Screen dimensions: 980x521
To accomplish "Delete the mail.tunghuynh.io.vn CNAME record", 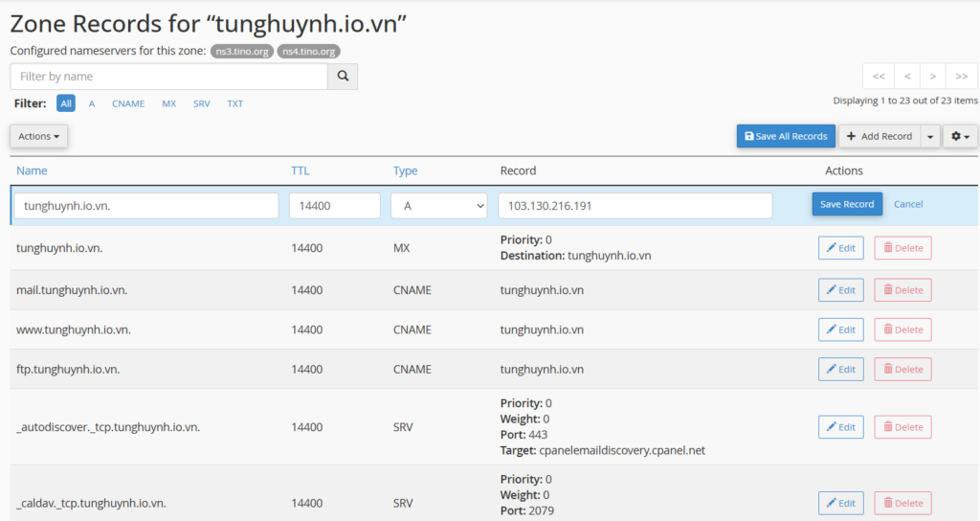I will coord(902,290).
